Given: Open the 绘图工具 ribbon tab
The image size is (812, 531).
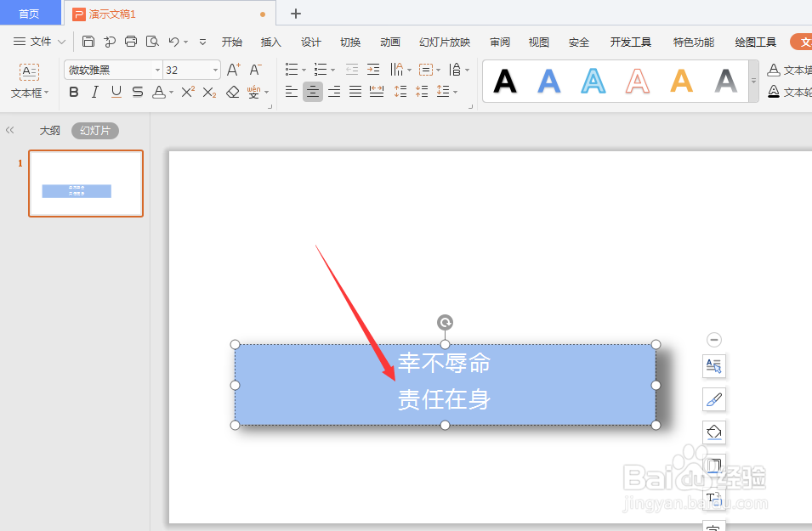Looking at the screenshot, I should [756, 42].
